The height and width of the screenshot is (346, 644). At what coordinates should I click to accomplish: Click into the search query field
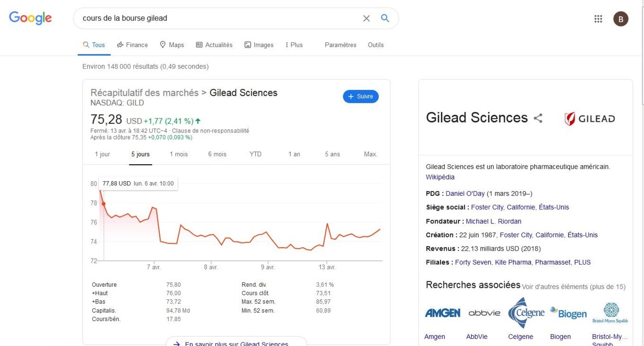click(217, 18)
